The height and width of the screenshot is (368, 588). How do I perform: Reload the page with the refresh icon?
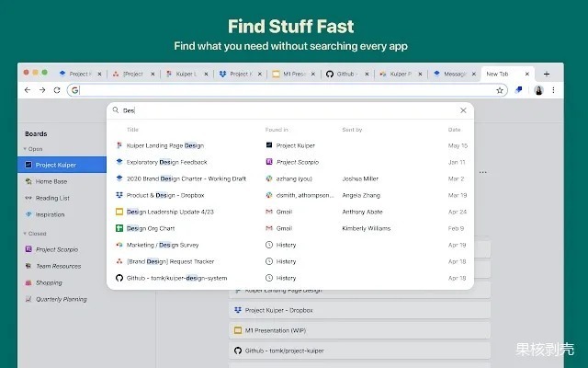[57, 90]
